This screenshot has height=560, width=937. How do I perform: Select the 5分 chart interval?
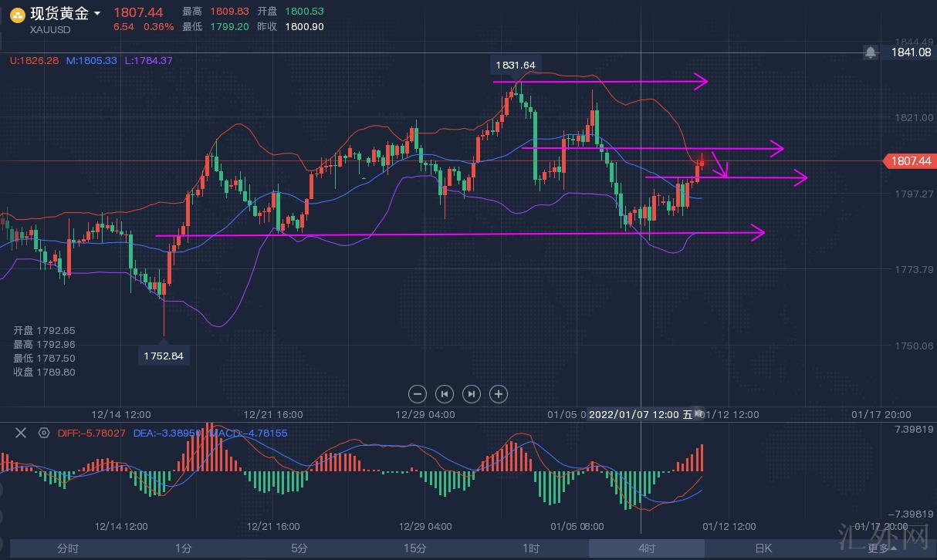point(299,548)
